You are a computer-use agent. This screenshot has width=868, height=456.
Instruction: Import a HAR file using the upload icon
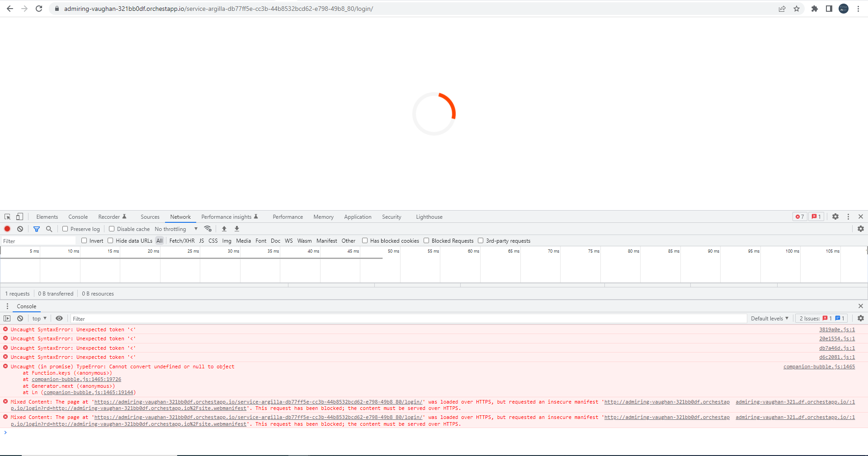pyautogui.click(x=224, y=229)
